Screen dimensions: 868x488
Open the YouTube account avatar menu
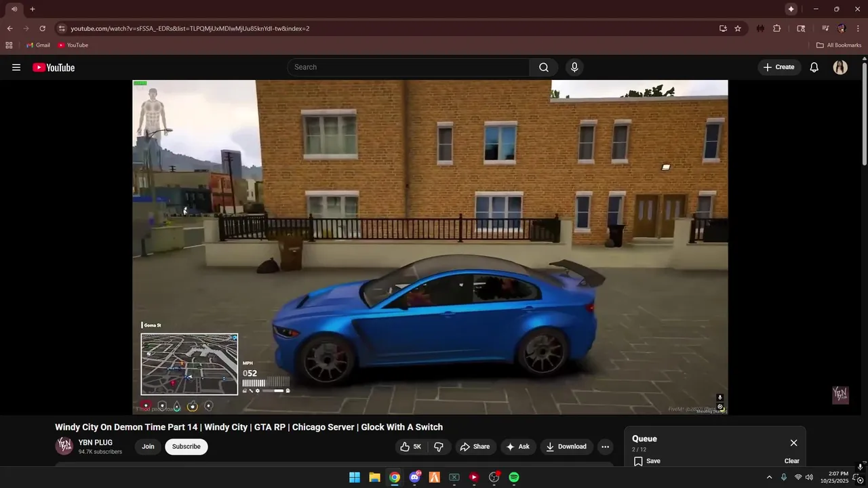[x=840, y=67]
